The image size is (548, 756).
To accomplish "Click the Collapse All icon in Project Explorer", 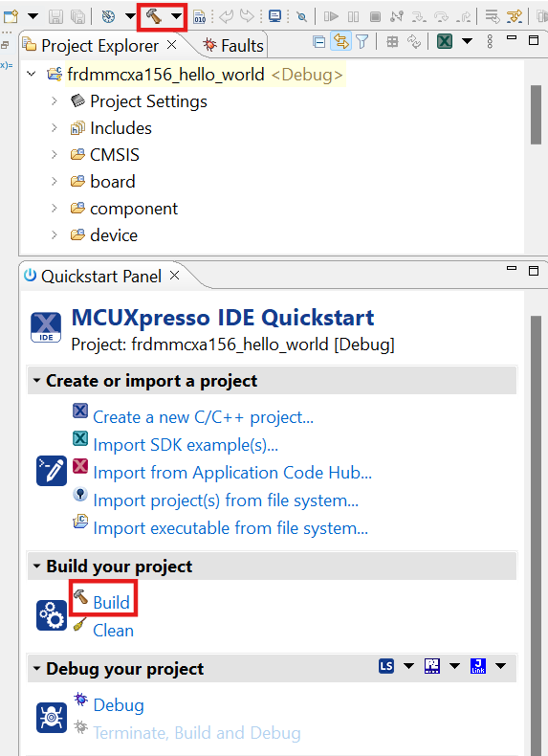I will coord(319,42).
